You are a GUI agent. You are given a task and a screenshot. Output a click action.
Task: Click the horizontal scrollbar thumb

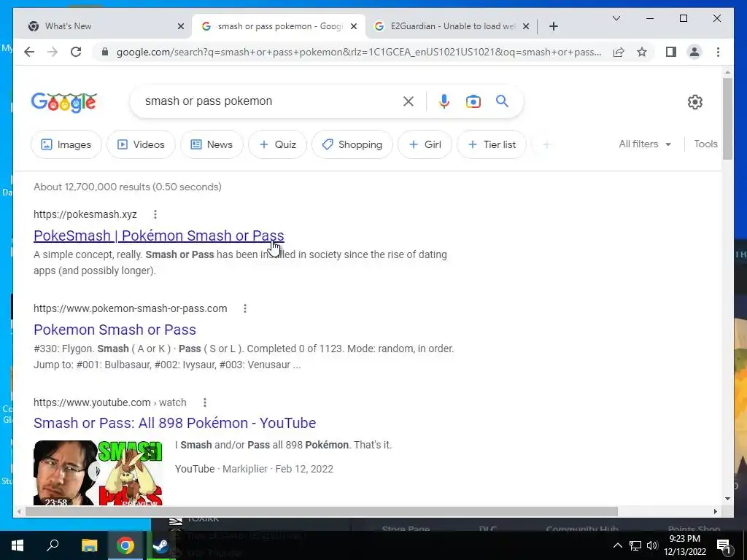[x=321, y=511]
